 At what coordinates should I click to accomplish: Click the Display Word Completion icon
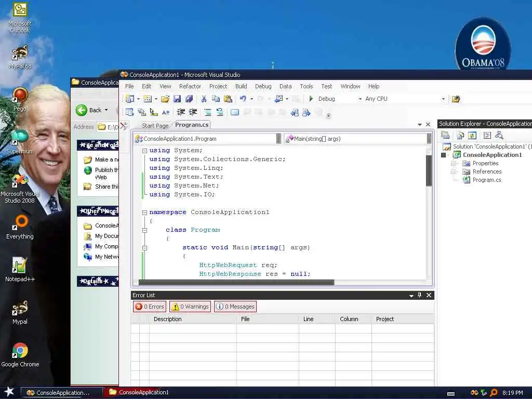point(166,112)
